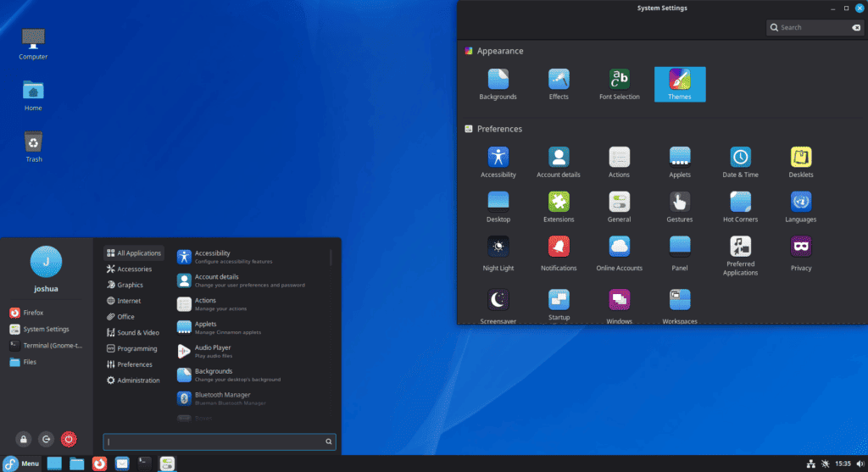The width and height of the screenshot is (868, 472).
Task: Select the Computer desktop icon
Action: tap(33, 44)
